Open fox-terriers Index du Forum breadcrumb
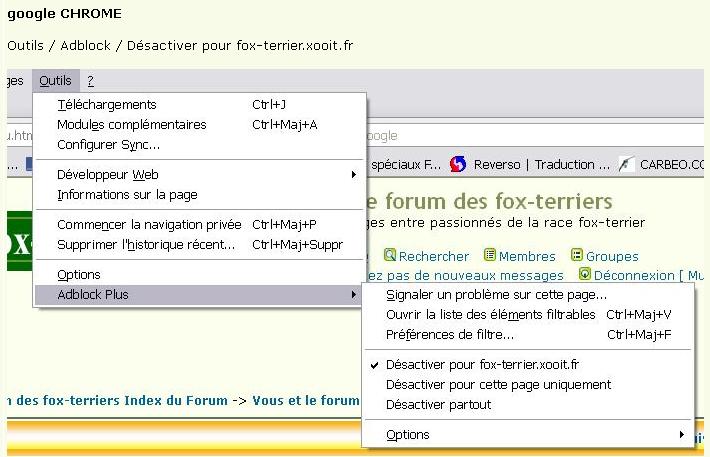The width and height of the screenshot is (710, 457). point(118,400)
